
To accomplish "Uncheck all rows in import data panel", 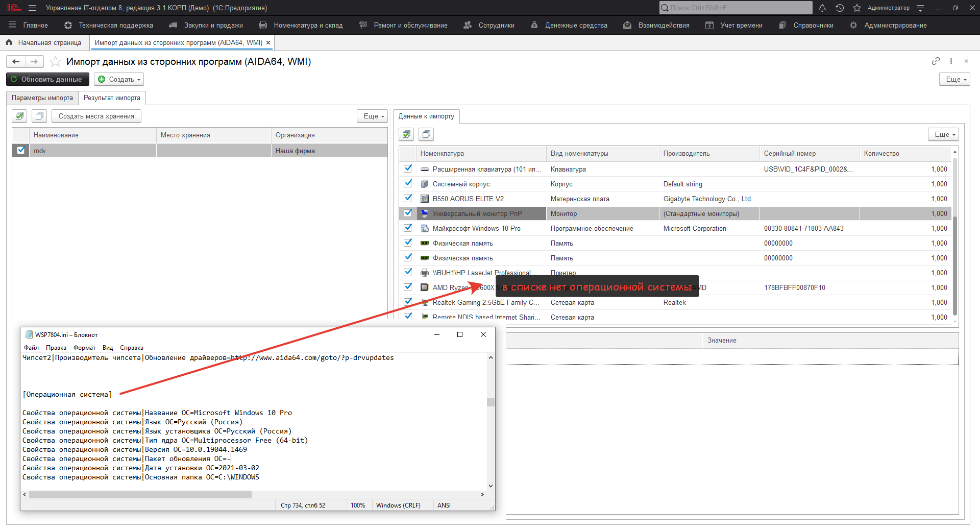I will (426, 134).
